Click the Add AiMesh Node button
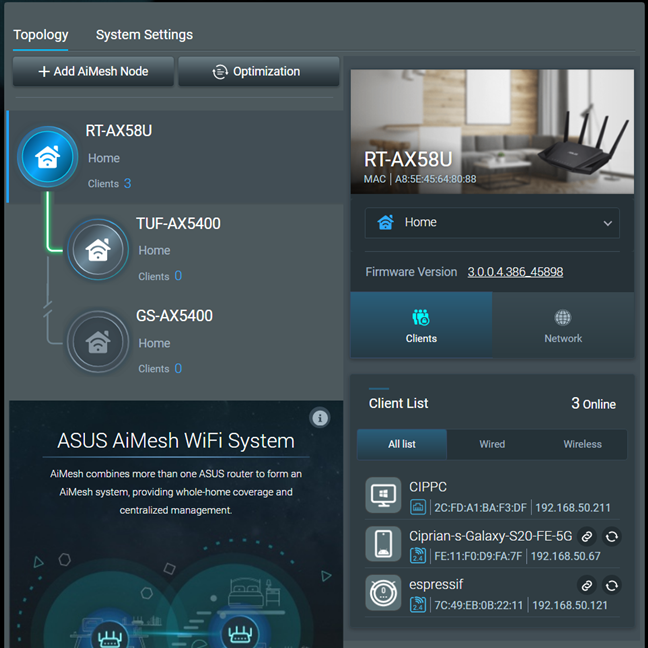The height and width of the screenshot is (648, 648). (x=93, y=71)
